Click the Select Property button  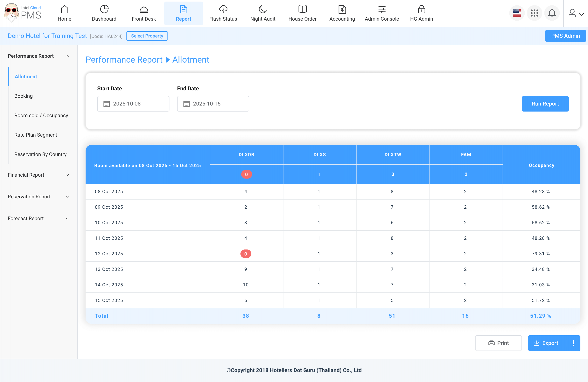(x=147, y=36)
